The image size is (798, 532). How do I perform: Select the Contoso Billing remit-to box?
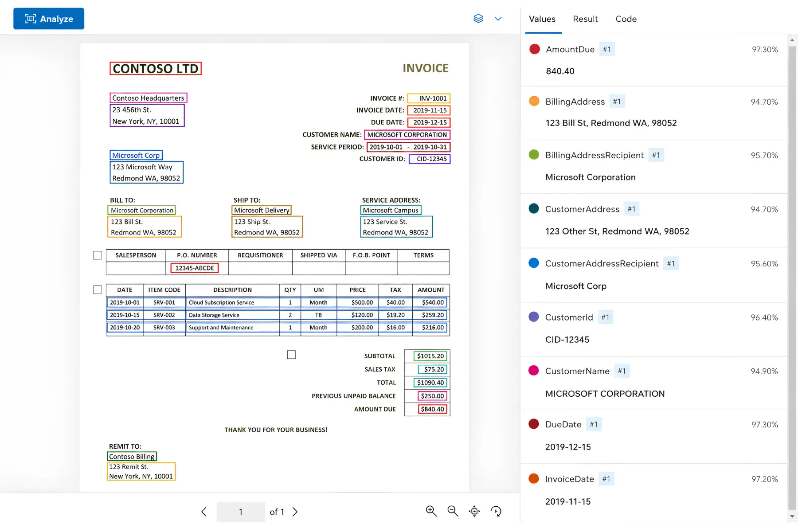click(x=132, y=457)
